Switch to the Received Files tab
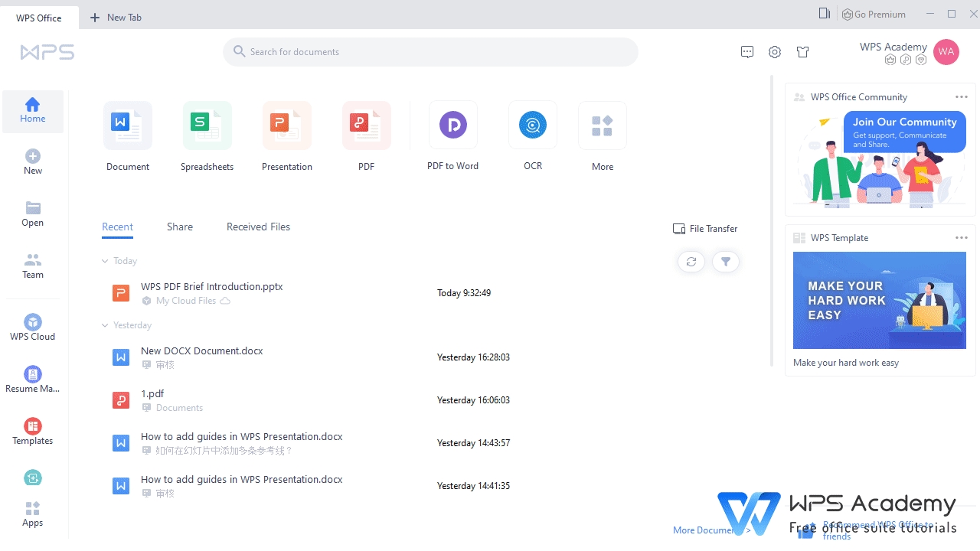980x551 pixels. 258,227
